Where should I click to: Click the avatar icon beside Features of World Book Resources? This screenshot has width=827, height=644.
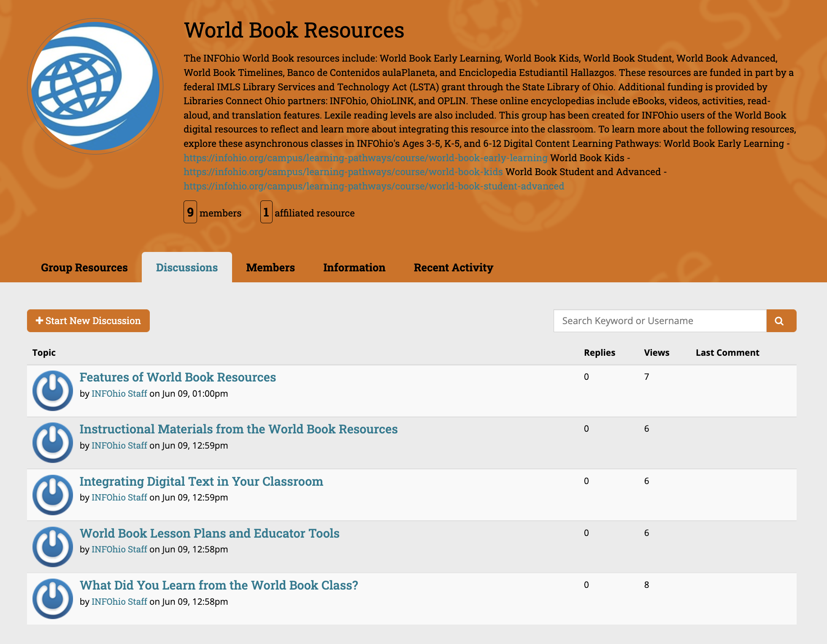point(53,391)
